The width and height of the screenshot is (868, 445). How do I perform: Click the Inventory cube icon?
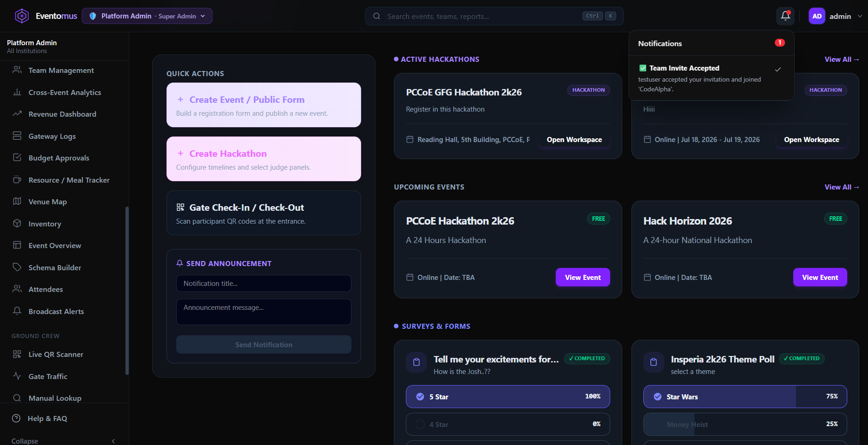[x=17, y=224]
